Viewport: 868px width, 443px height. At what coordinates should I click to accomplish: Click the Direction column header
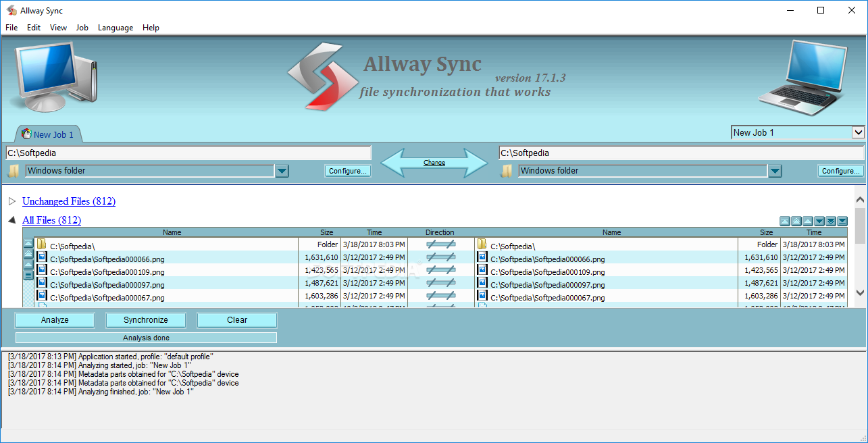pos(440,232)
